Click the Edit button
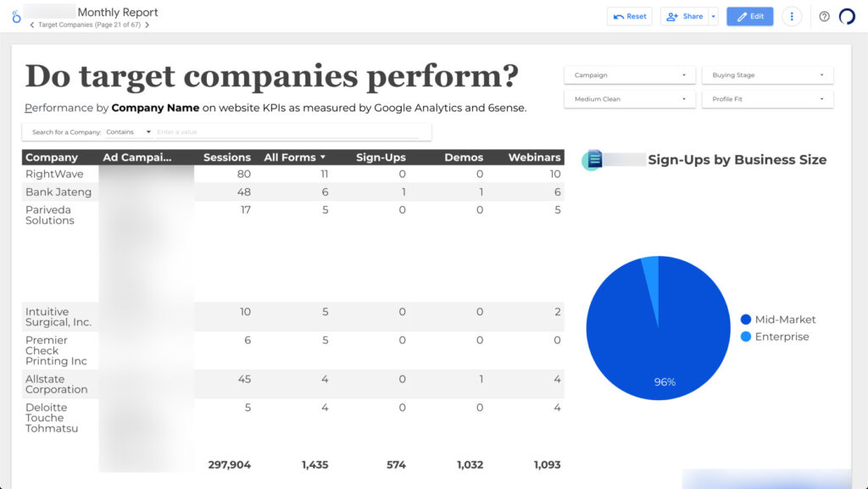Viewport: 868px width, 489px height. tap(749, 16)
